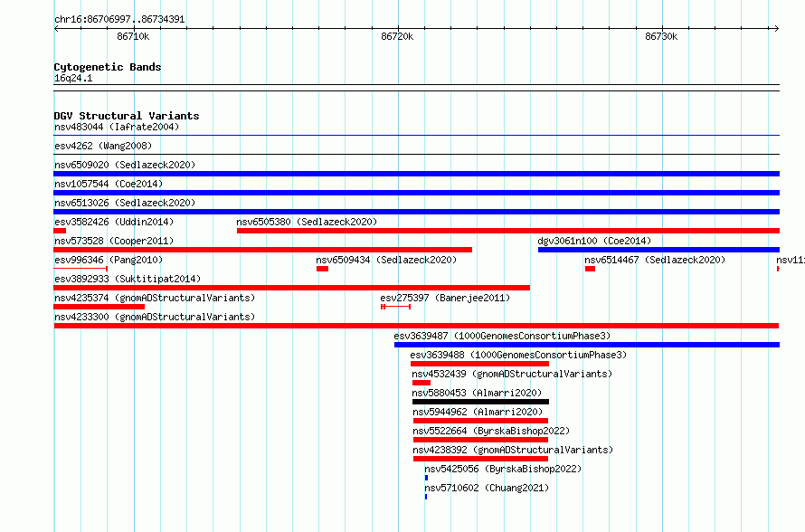The image size is (805, 532).
Task: Select the esv275397 (Banerjee2011) thin feature
Action: coord(396,307)
